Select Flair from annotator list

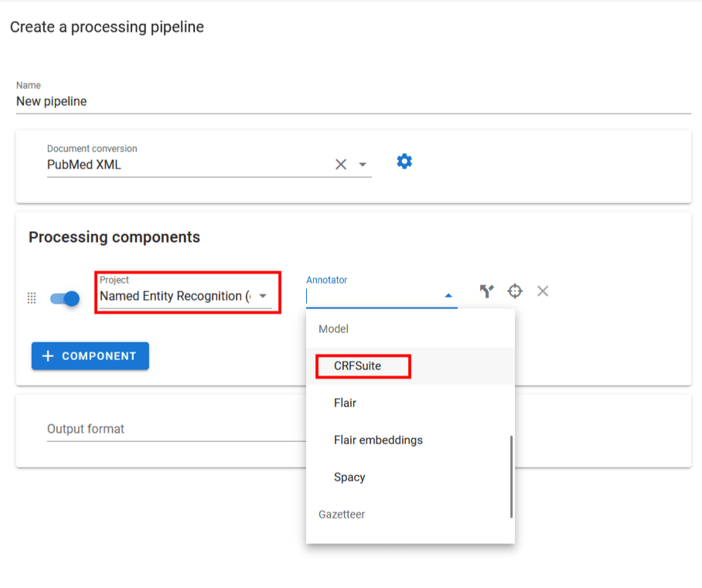[x=345, y=403]
